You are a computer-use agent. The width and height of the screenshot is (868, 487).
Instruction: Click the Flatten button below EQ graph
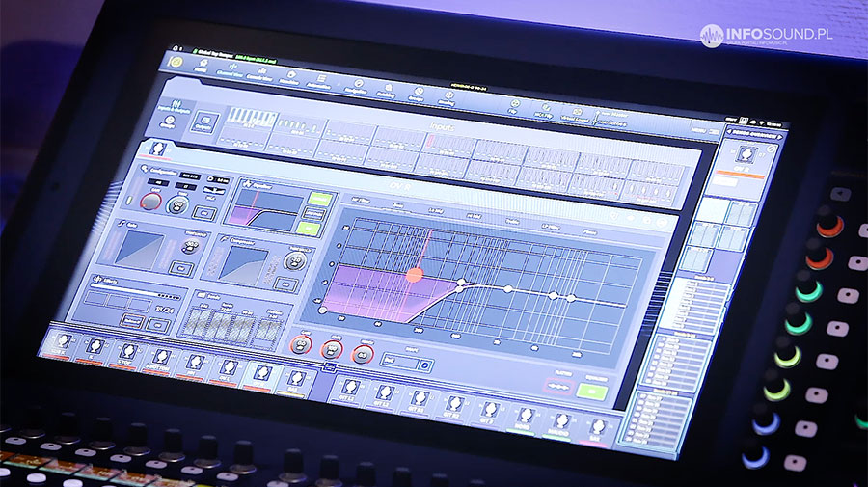558,385
